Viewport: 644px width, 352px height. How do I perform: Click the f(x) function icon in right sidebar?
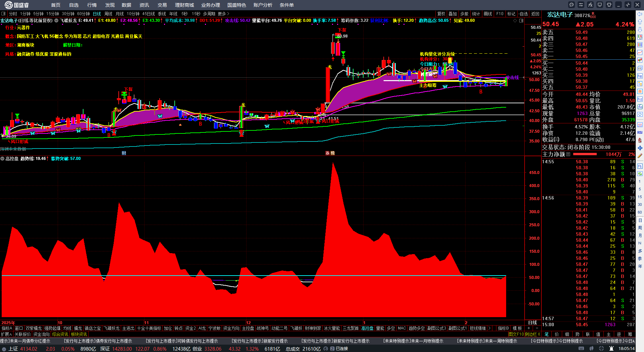(x=640, y=107)
